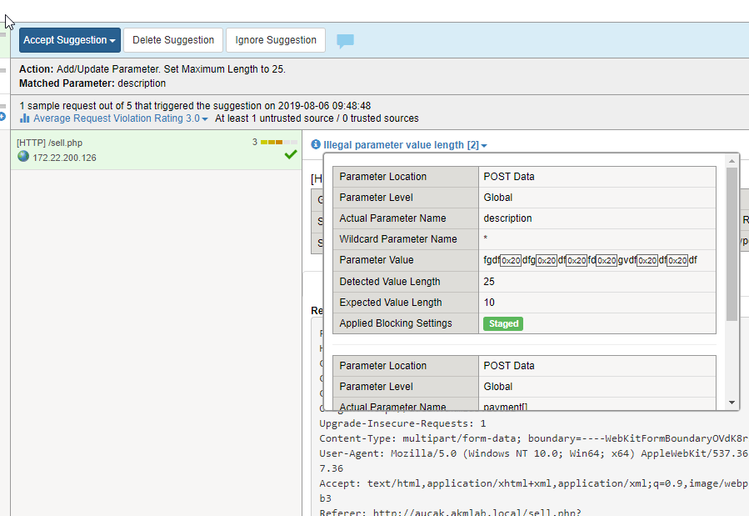This screenshot has height=516, width=749.
Task: Click the violation popup scrollbar thumb
Action: 731,244
